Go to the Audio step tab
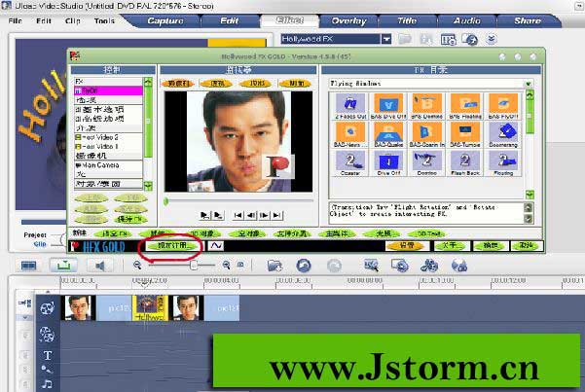Viewport: 585px width, 392px height. 466,20
